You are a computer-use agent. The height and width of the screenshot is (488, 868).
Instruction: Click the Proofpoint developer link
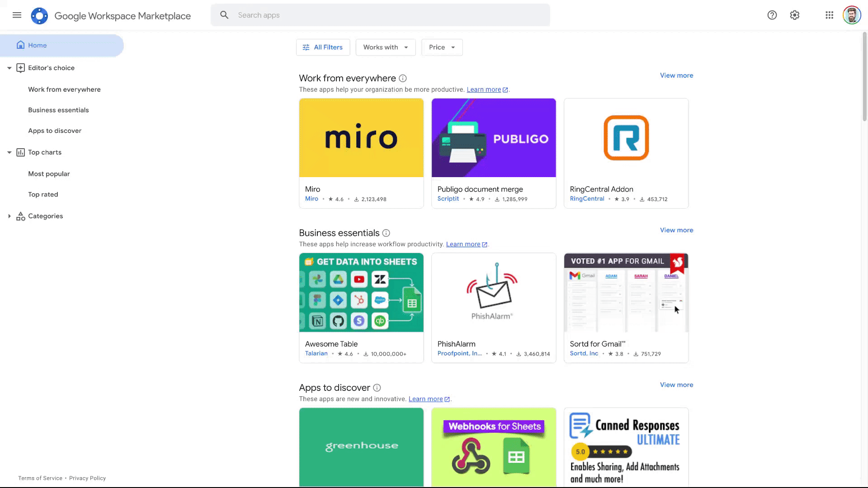point(459,354)
